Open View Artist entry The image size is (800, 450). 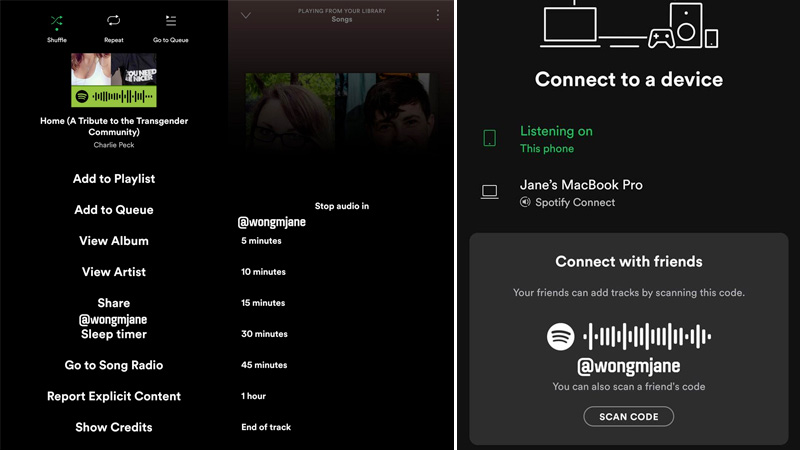(114, 272)
